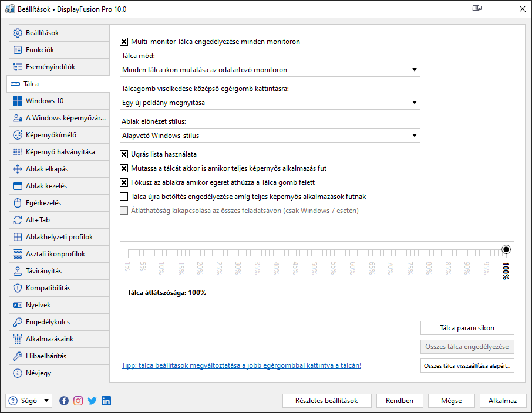This screenshot has height=413, width=532.
Task: Click the Hibaelhárítás wrench icon
Action: click(x=17, y=356)
